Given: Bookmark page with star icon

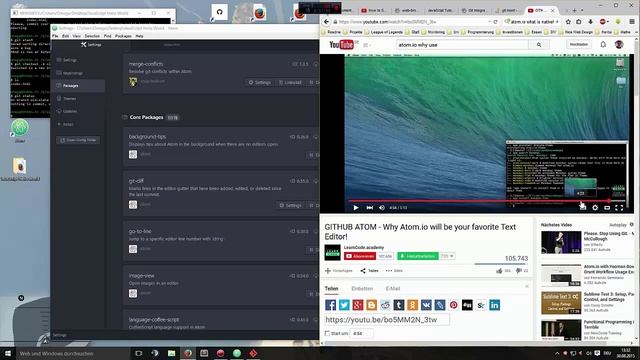Looking at the screenshot, I should [x=568, y=22].
